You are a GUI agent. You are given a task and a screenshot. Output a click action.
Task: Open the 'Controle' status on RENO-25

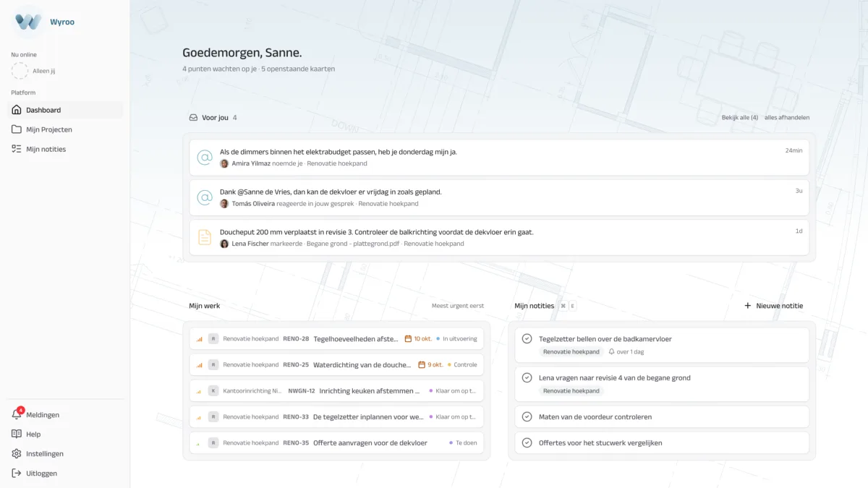coord(462,365)
